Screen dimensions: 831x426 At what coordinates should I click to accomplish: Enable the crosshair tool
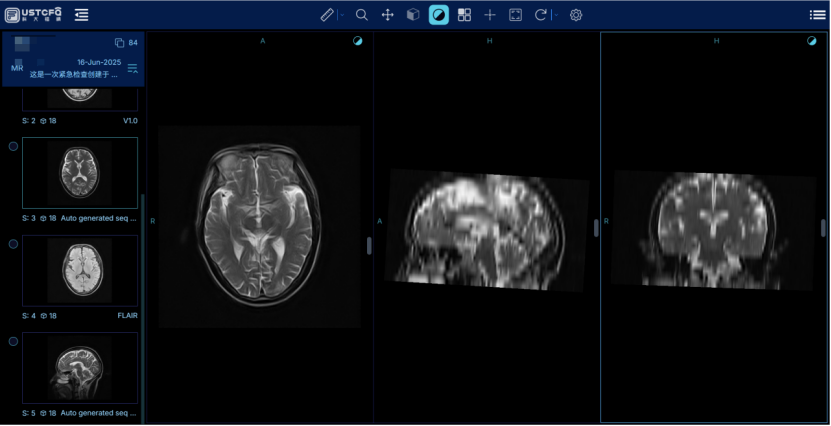490,15
